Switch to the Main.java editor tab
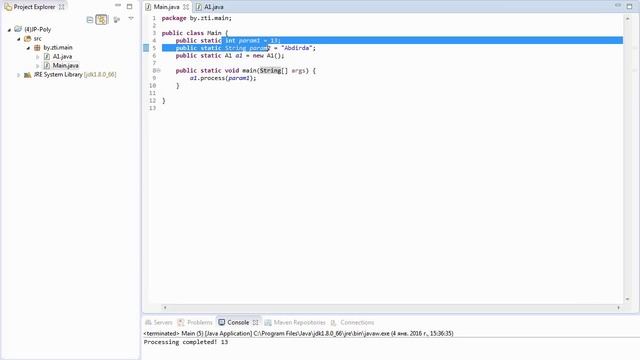The height and width of the screenshot is (360, 640). 166,7
